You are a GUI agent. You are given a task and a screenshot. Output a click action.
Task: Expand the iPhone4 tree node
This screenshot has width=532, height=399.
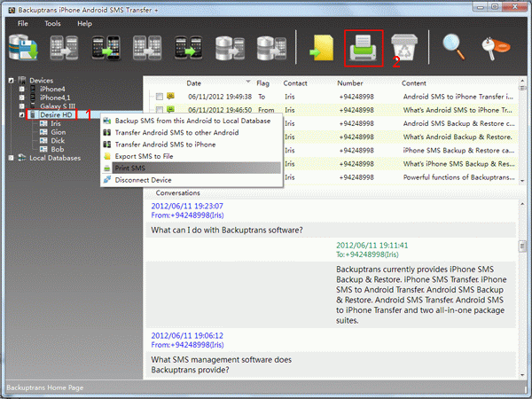click(x=21, y=89)
